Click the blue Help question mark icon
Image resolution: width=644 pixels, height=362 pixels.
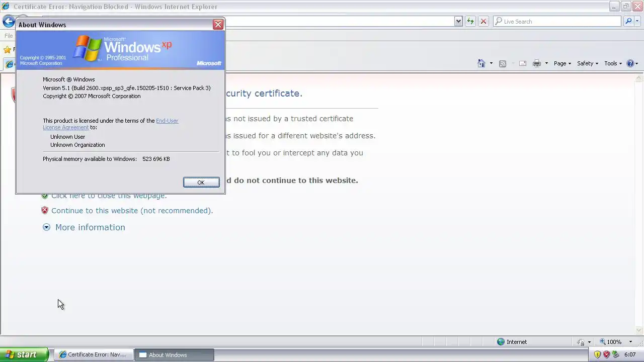(630, 63)
